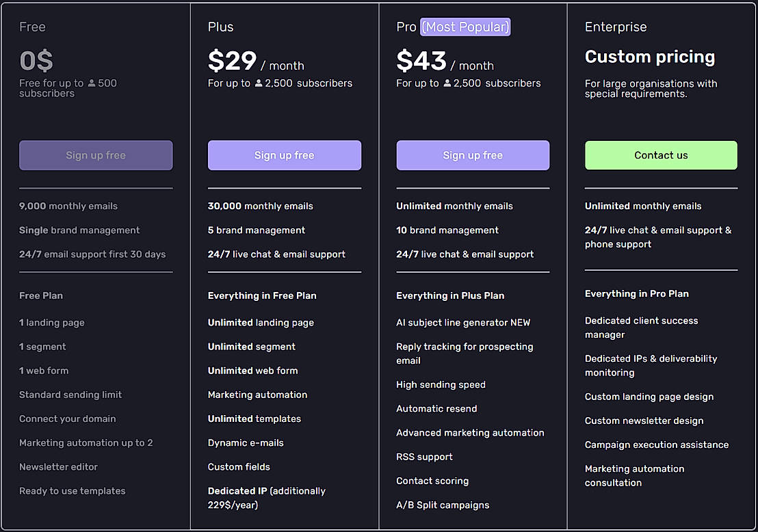Screen dimensions: 758x532
Task: Click Automatic resend
Action: point(436,409)
